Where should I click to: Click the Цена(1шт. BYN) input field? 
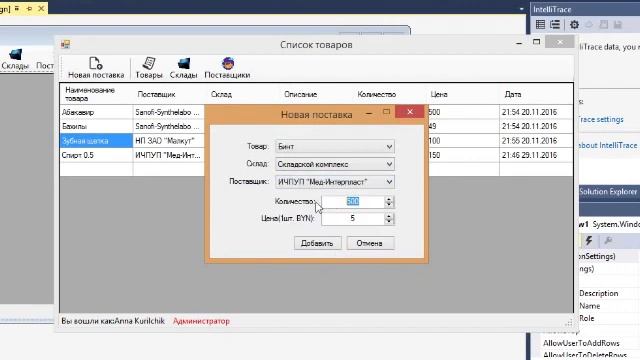(353, 218)
